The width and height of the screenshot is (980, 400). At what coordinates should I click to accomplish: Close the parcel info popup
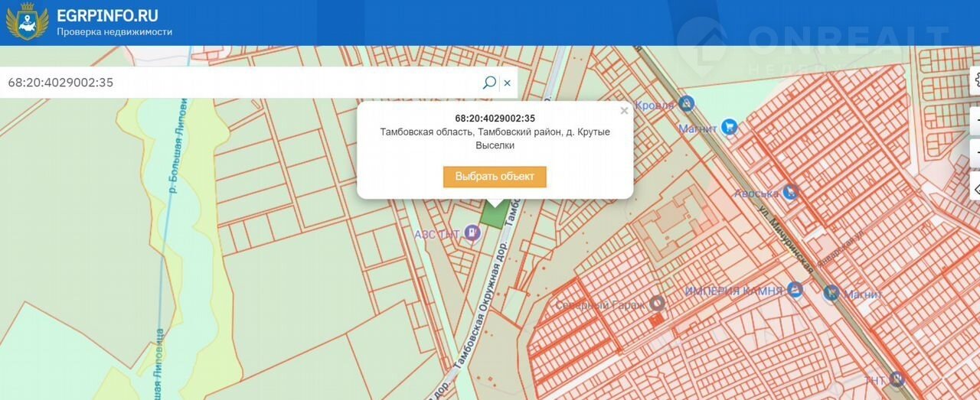624,111
